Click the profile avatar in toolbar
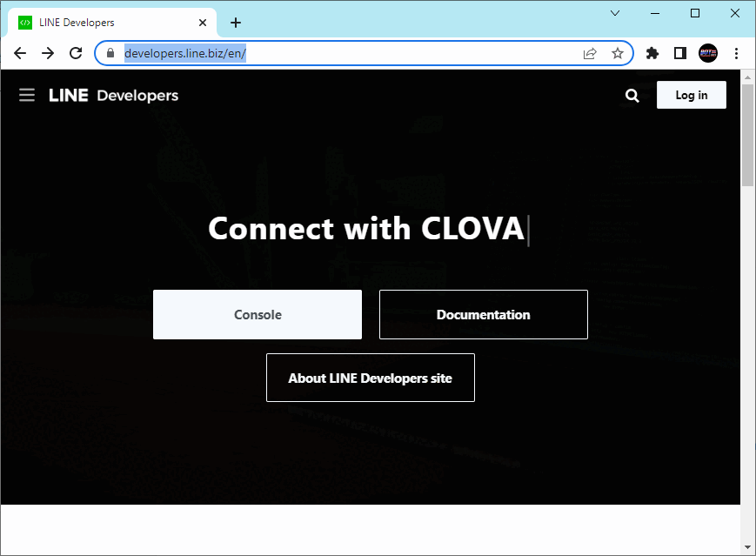The image size is (756, 556). [708, 53]
